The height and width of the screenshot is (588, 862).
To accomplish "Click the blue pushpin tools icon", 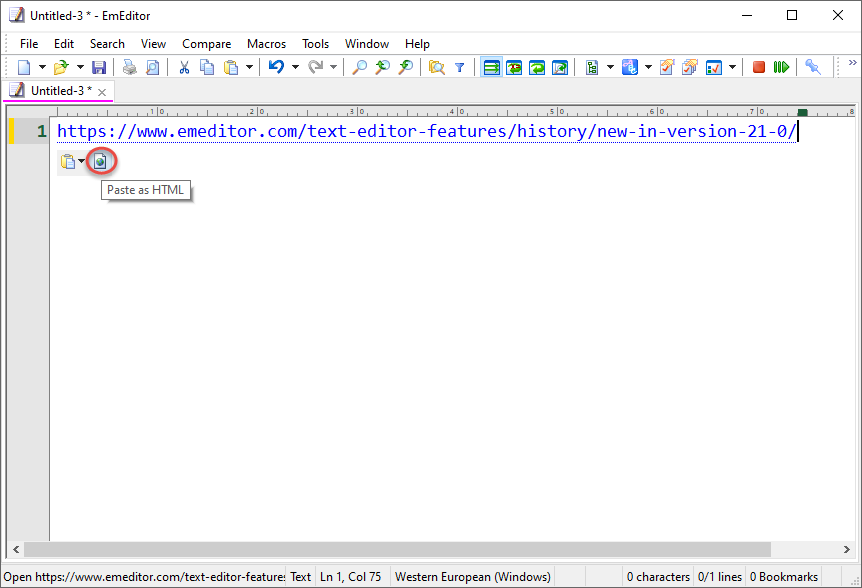I will coord(813,67).
